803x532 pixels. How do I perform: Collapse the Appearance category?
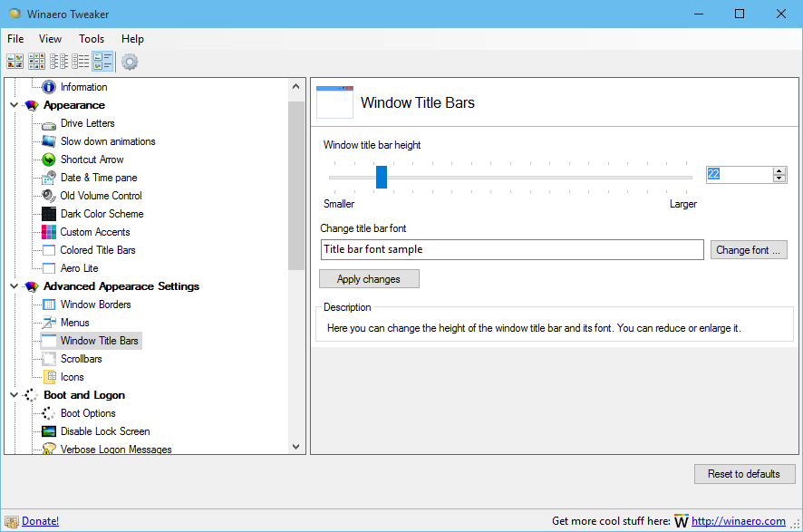point(15,104)
